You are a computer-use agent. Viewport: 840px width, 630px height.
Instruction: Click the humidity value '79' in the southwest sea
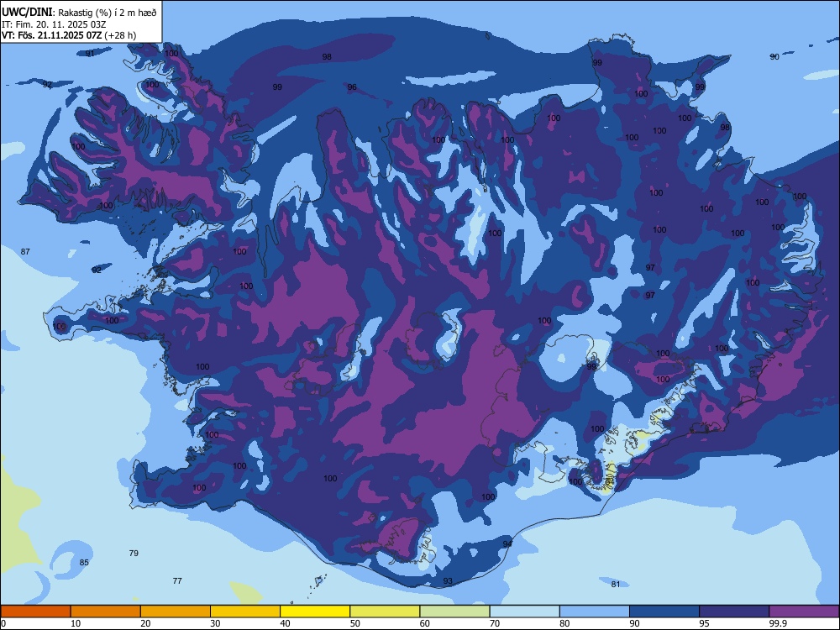(x=134, y=553)
